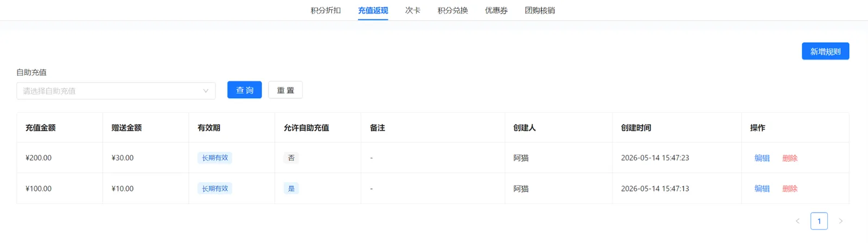The height and width of the screenshot is (243, 868).
Task: Click the 重置 button
Action: [x=285, y=90]
